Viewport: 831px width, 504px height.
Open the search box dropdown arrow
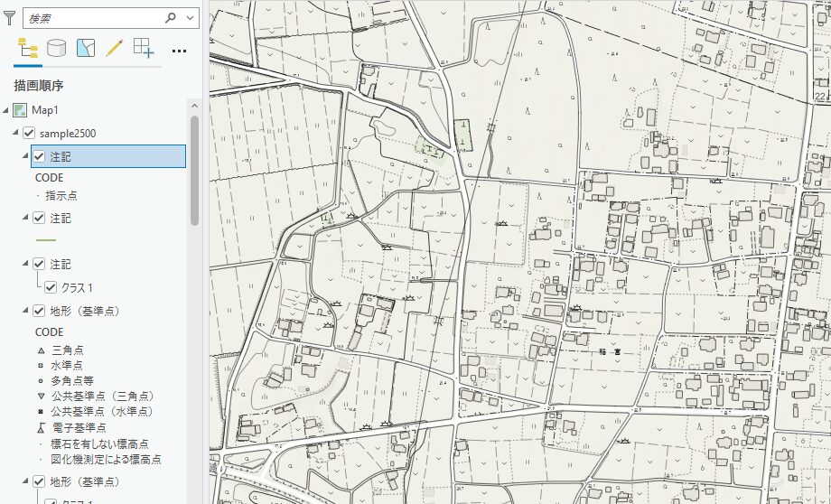click(191, 18)
